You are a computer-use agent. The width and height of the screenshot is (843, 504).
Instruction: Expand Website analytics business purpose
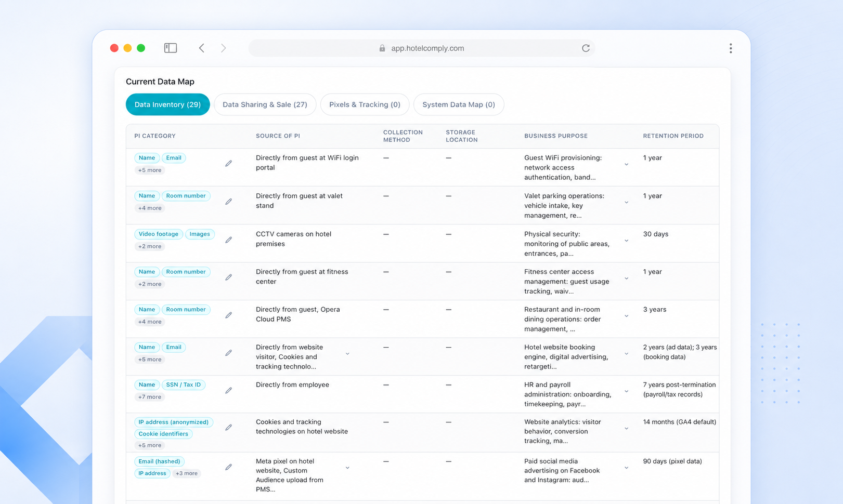pyautogui.click(x=626, y=429)
